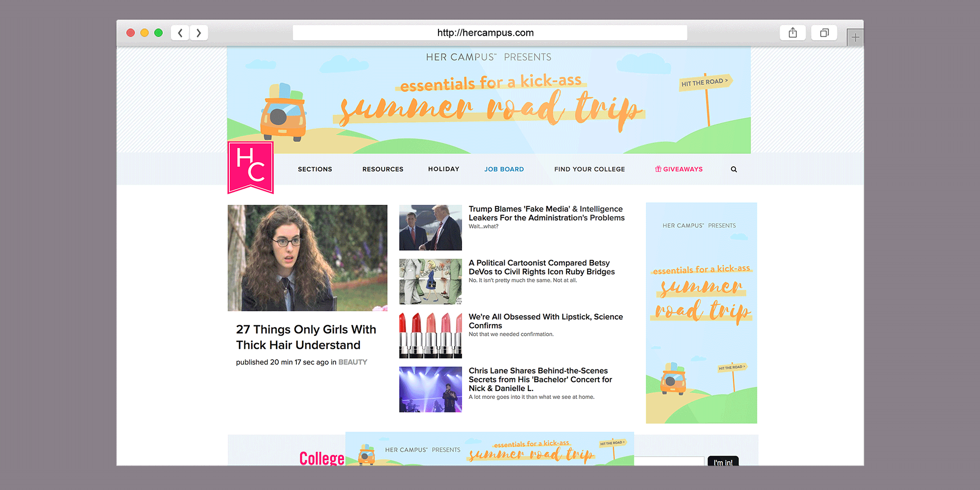Open Political Cartoonist Betsy DeVos headline

click(541, 267)
